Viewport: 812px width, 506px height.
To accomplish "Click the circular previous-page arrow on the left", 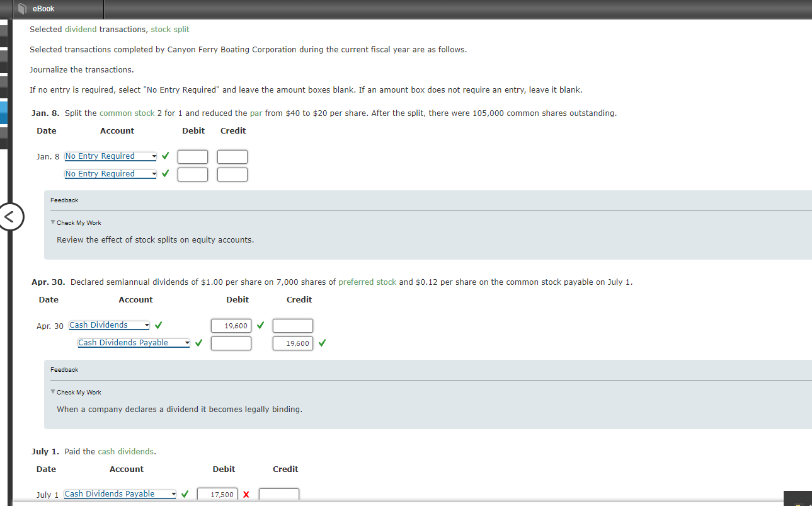I will 11,217.
